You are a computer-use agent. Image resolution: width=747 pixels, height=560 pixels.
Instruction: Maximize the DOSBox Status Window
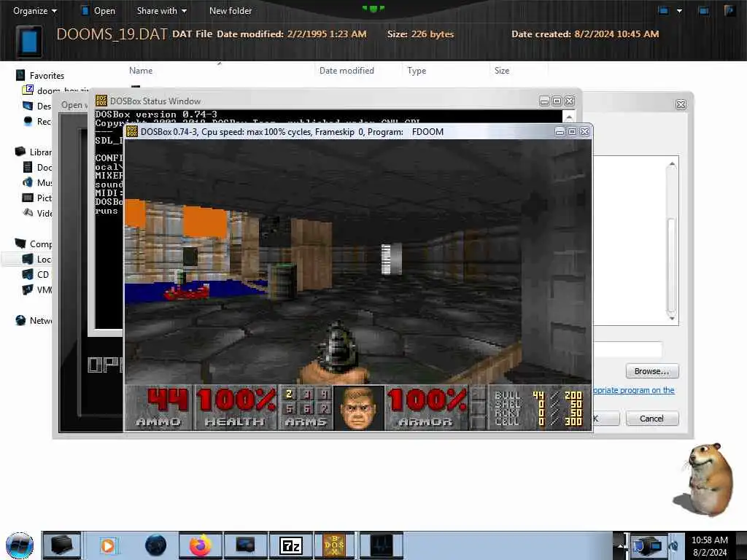point(557,101)
